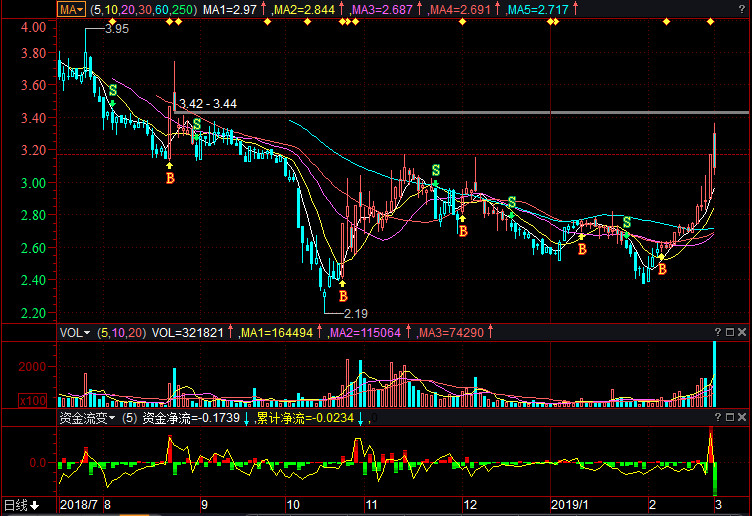Click the B buy marker under the 3.42 spike
Image resolution: width=752 pixels, height=516 pixels.
coord(170,178)
